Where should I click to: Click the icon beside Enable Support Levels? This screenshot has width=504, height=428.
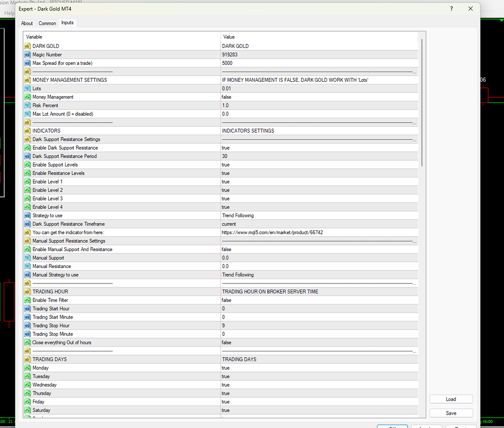point(27,165)
